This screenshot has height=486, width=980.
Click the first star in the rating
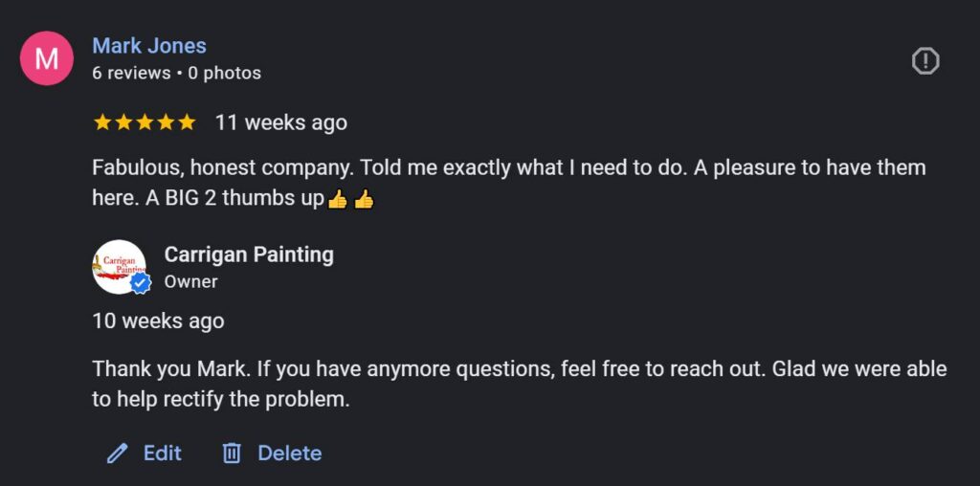(101, 122)
